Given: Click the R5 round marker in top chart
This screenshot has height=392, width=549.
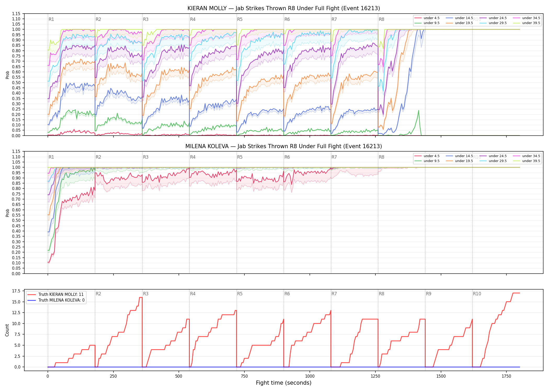Looking at the screenshot, I should point(240,19).
